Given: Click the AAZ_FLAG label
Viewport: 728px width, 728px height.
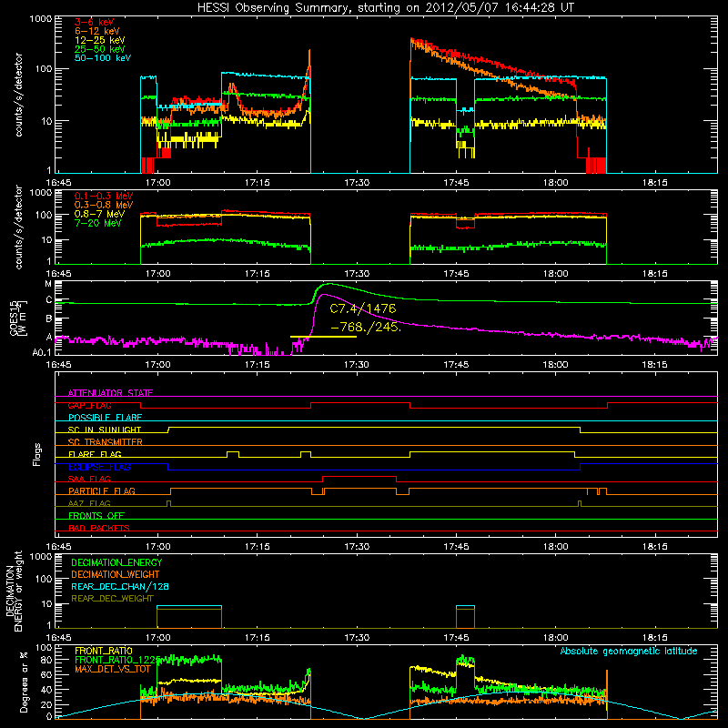Looking at the screenshot, I should pyautogui.click(x=89, y=503).
